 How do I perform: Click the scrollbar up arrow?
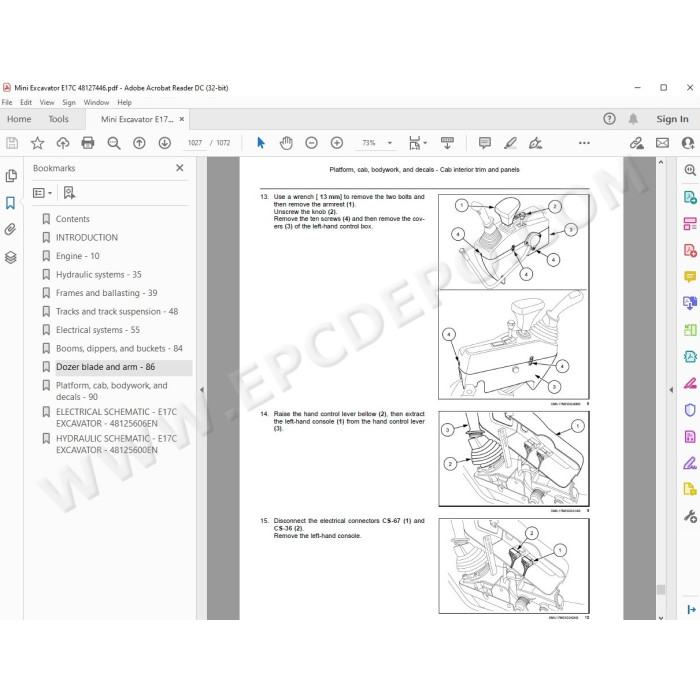point(661,162)
